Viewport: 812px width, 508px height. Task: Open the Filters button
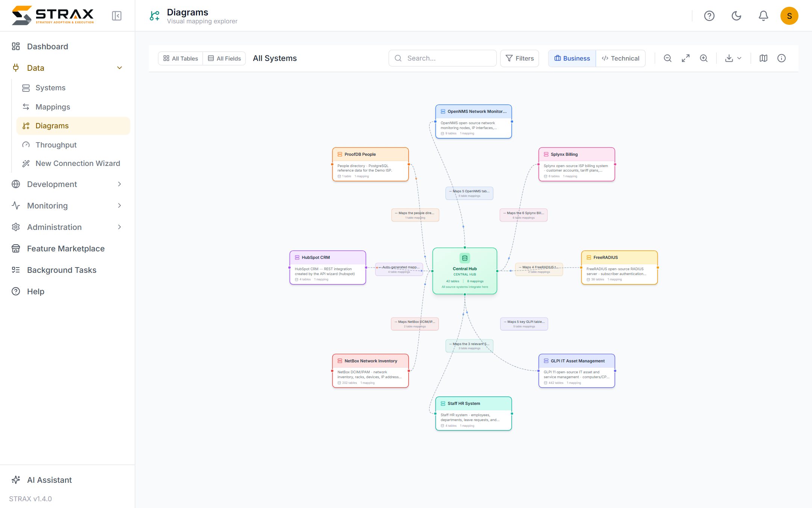[x=520, y=58]
